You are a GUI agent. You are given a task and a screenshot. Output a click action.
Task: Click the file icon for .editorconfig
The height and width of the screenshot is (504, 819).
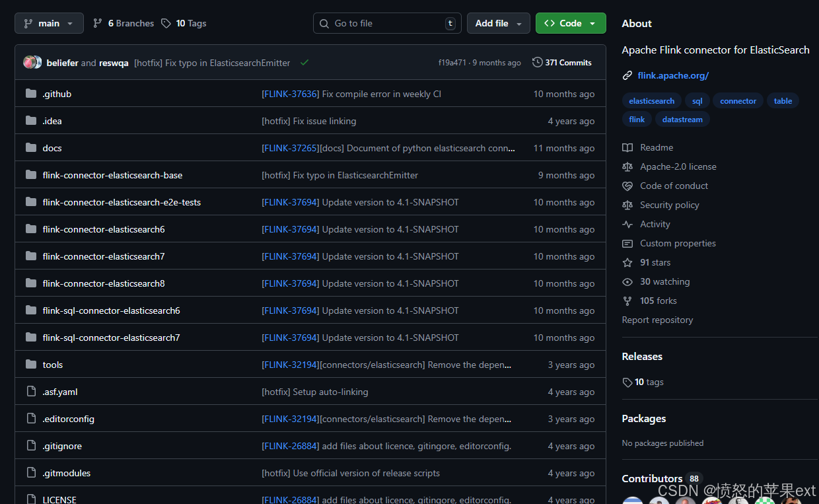pos(31,419)
